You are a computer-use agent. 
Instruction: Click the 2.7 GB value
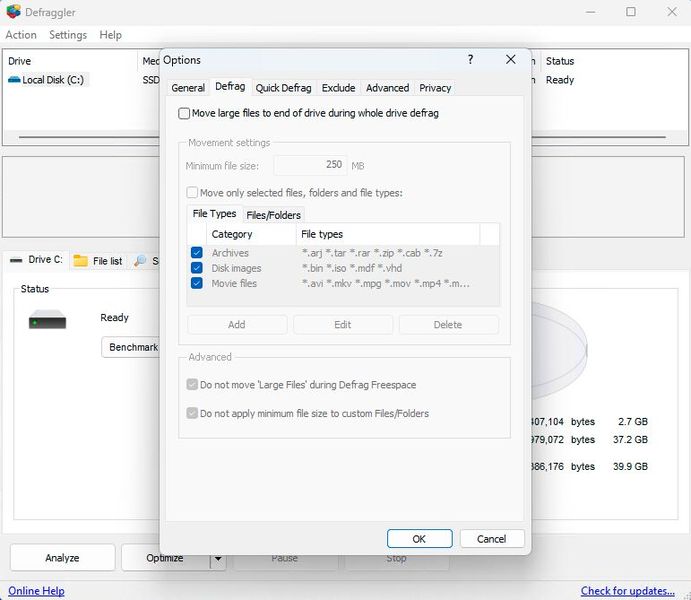click(633, 421)
